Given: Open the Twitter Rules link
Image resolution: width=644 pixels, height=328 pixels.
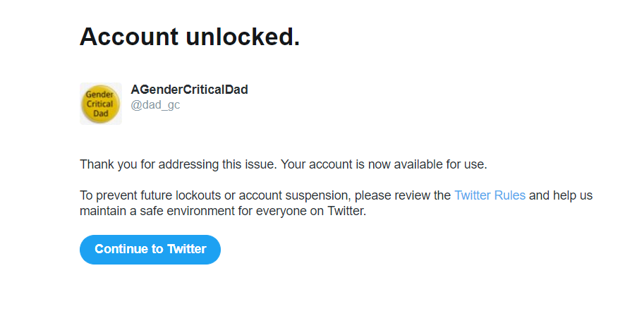Looking at the screenshot, I should 490,195.
